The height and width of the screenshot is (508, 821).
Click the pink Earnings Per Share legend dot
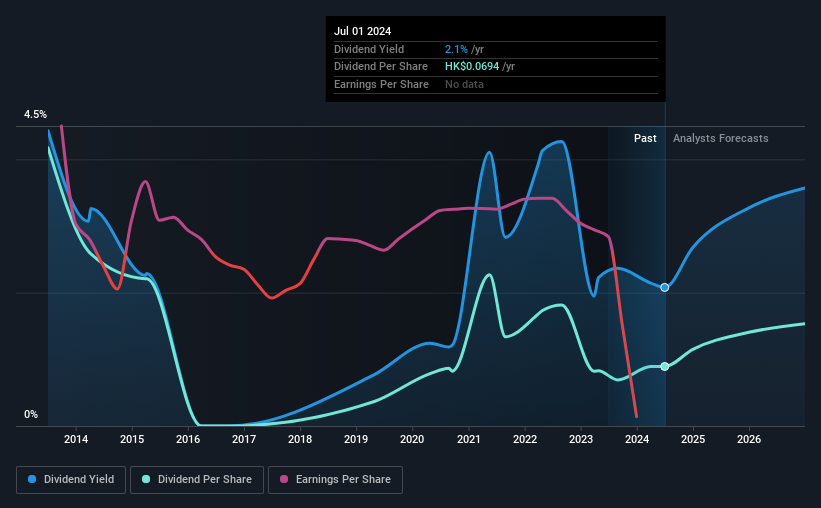tap(284, 479)
